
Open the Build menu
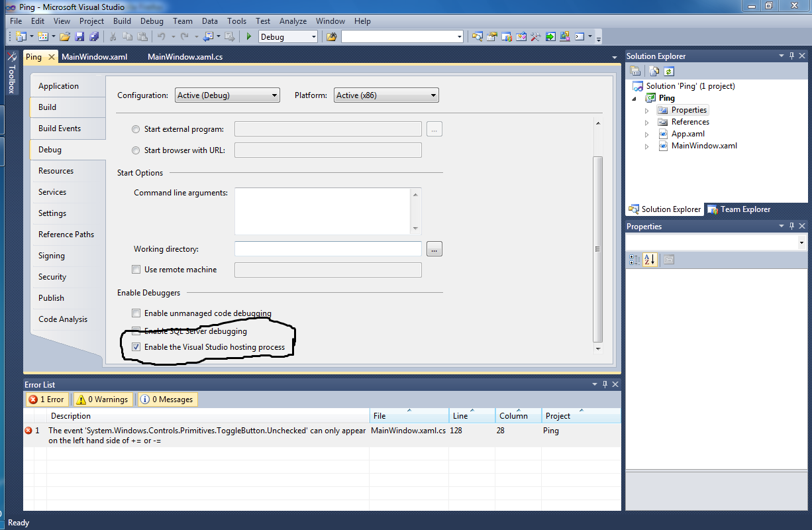click(122, 21)
